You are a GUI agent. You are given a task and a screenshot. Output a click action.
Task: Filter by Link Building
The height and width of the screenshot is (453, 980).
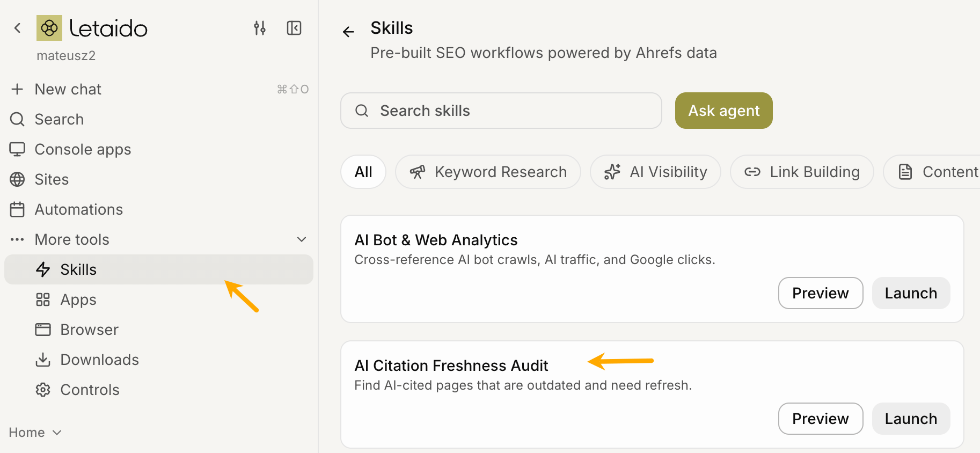(x=802, y=172)
